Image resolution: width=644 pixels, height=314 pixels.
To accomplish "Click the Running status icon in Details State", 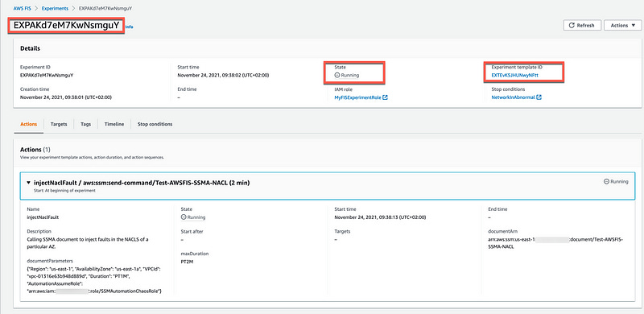I will (x=337, y=75).
